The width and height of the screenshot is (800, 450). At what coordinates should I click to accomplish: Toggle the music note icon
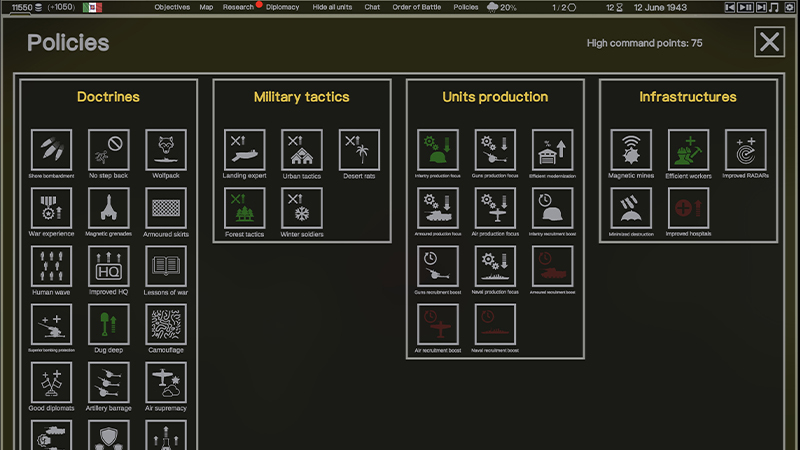click(x=774, y=7)
